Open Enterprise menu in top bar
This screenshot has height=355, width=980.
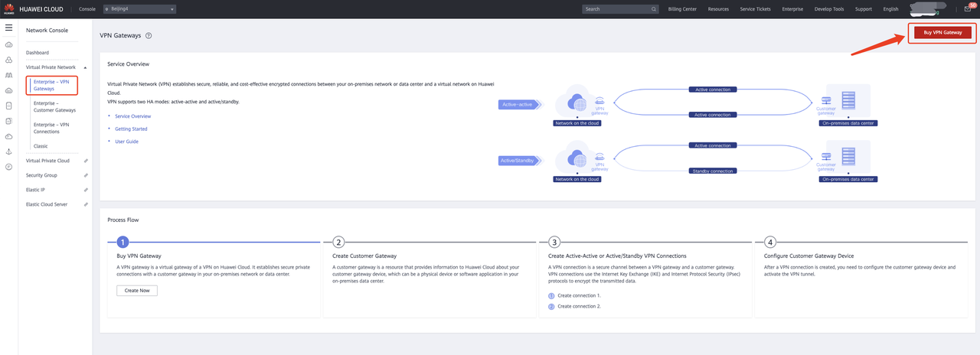794,9
